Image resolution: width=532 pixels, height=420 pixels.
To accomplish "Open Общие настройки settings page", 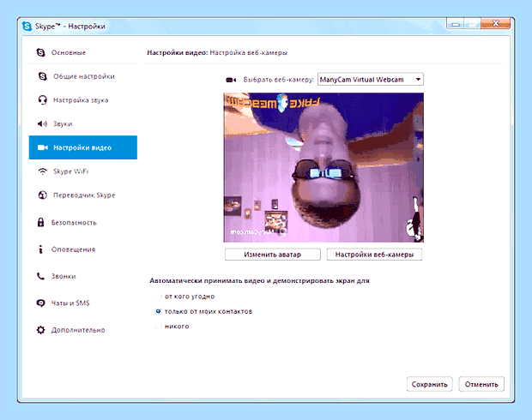I will click(83, 76).
